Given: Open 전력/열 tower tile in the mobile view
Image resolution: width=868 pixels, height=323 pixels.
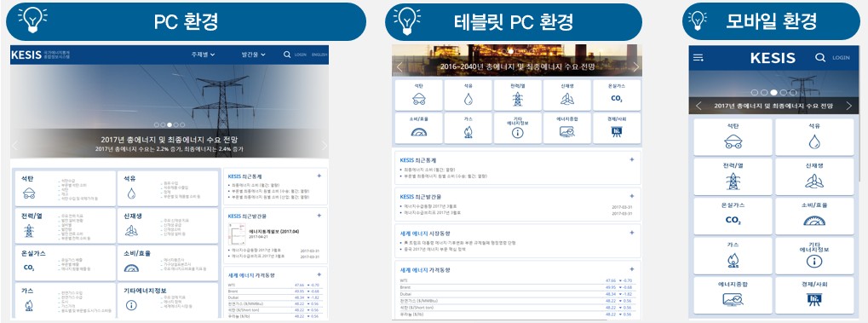Looking at the screenshot, I should pyautogui.click(x=733, y=176).
